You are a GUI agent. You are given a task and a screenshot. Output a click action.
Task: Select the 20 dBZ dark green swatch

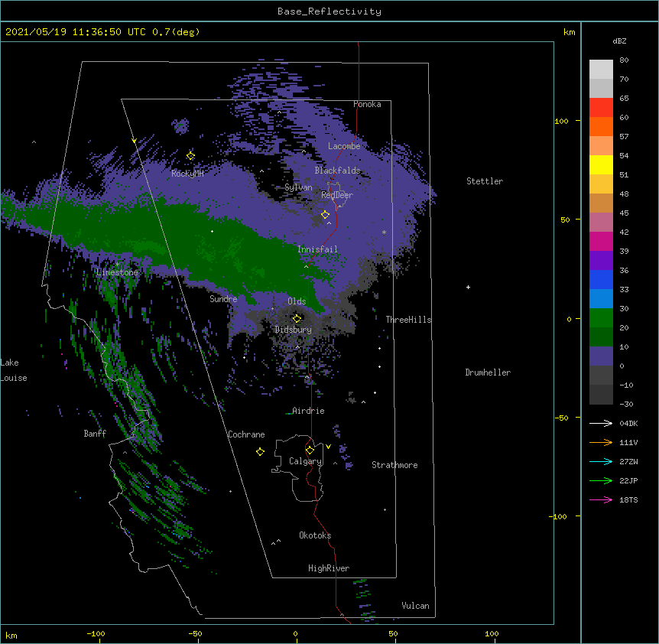(x=601, y=337)
